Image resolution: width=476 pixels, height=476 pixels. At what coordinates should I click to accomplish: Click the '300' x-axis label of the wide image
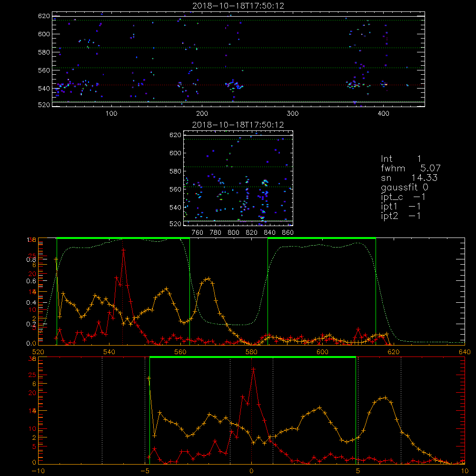click(293, 113)
